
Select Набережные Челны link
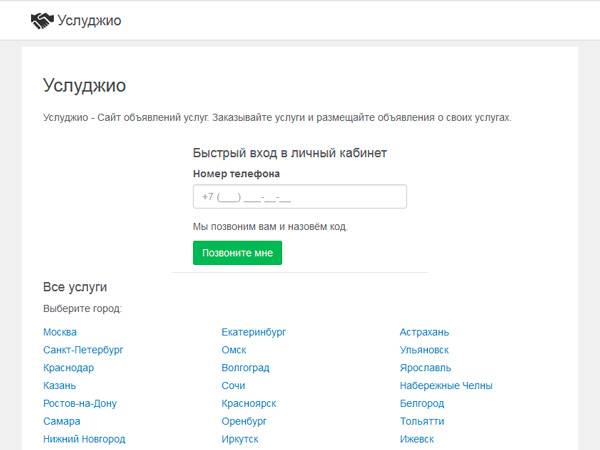[446, 386]
